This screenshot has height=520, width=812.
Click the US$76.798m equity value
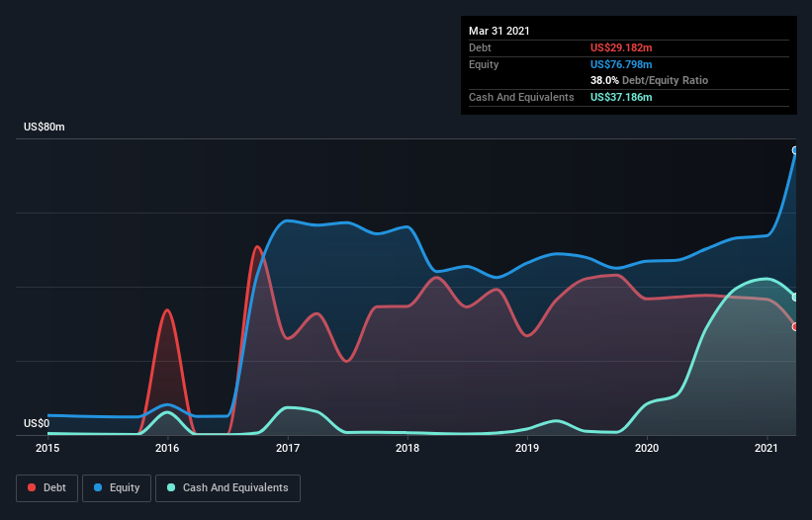pos(621,64)
